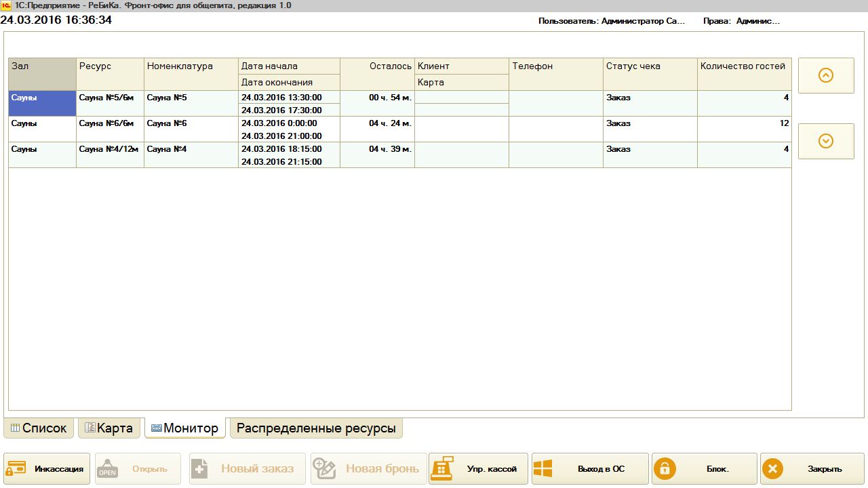Select resource Сауна №4/12м

click(110, 155)
